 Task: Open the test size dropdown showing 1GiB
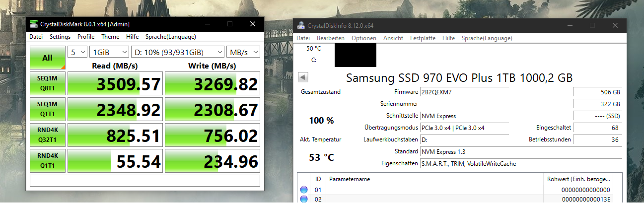coord(109,52)
